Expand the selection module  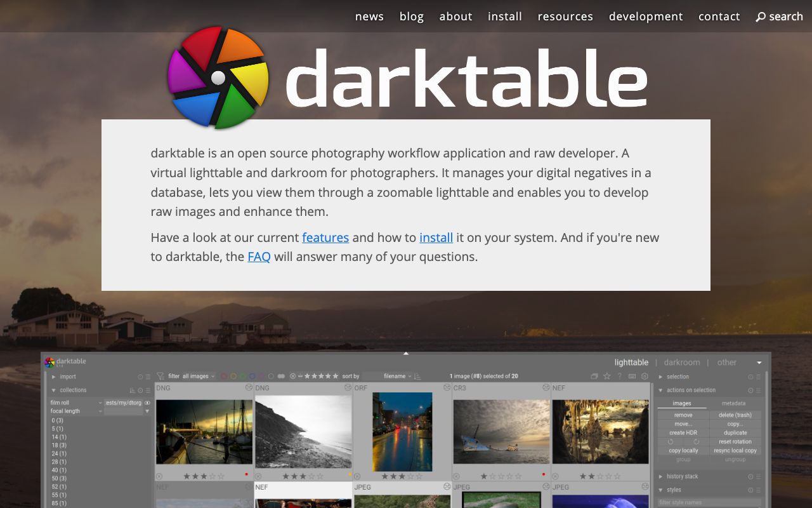(661, 377)
